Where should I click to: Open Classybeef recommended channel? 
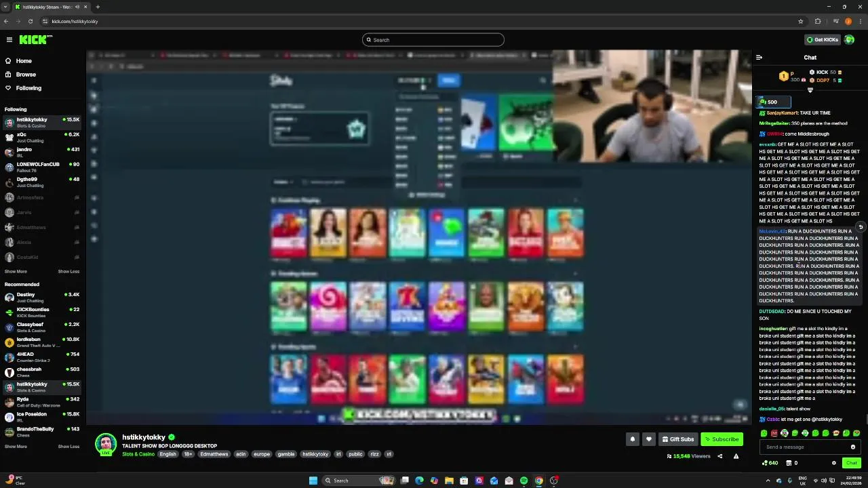pos(41,327)
